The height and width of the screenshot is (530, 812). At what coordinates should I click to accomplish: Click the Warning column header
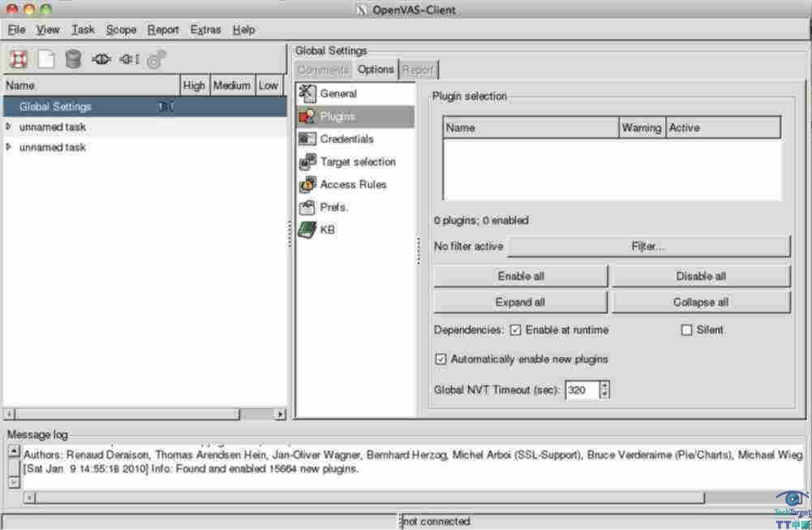click(x=642, y=128)
